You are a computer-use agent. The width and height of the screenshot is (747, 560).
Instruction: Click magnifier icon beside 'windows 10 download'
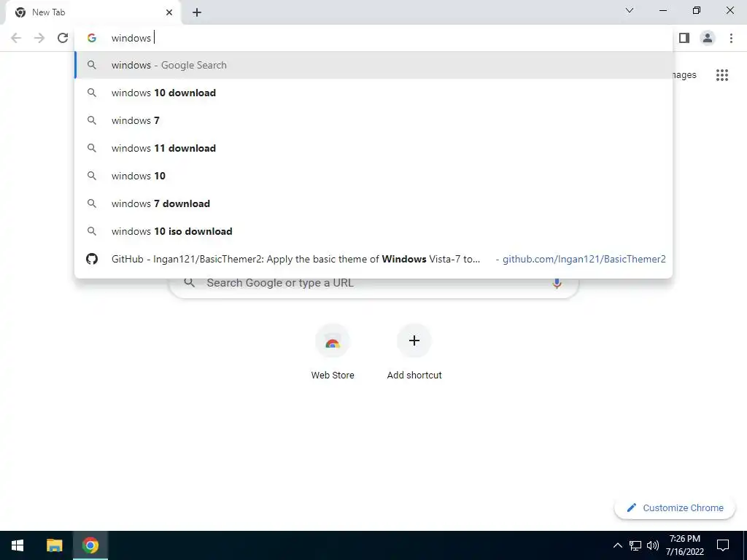92,93
